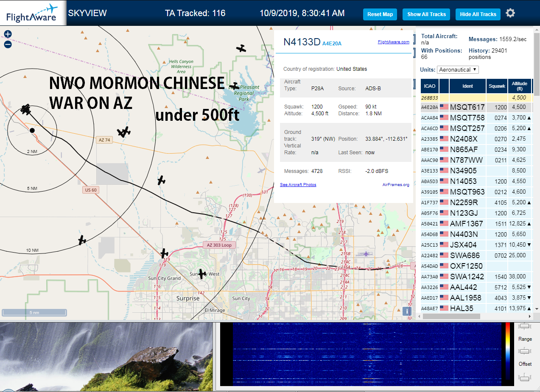Click aircraft icon east of Hells Canyon Wilderness Area
This screenshot has height=392, width=540.
tap(241, 48)
